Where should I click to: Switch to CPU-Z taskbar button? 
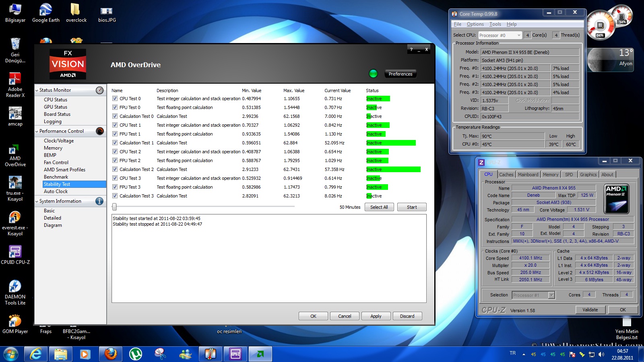point(235,354)
